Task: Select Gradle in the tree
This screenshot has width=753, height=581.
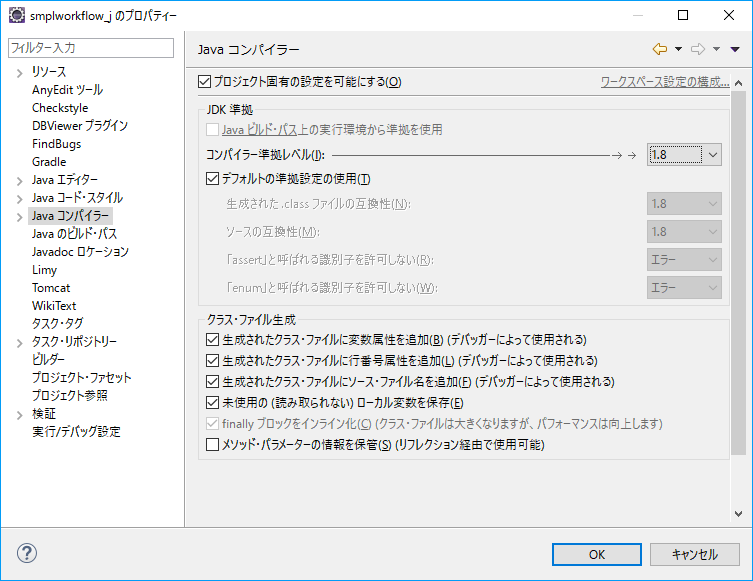Action: [x=49, y=162]
